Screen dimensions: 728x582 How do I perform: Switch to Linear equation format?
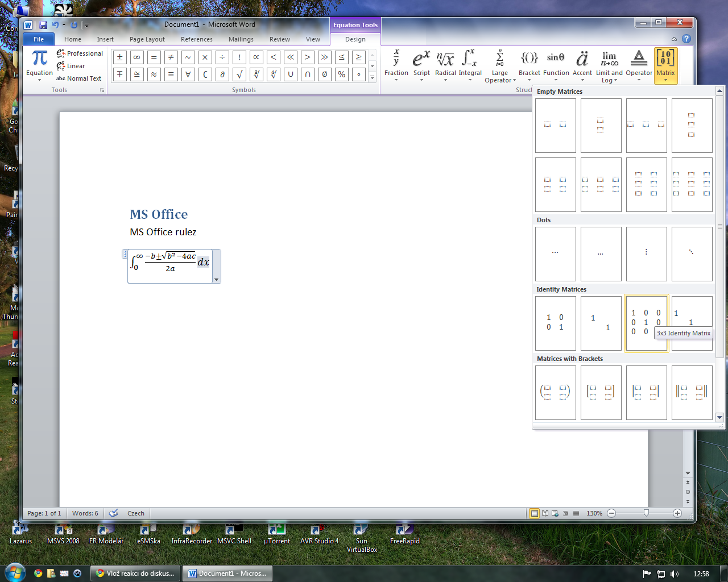(x=71, y=66)
